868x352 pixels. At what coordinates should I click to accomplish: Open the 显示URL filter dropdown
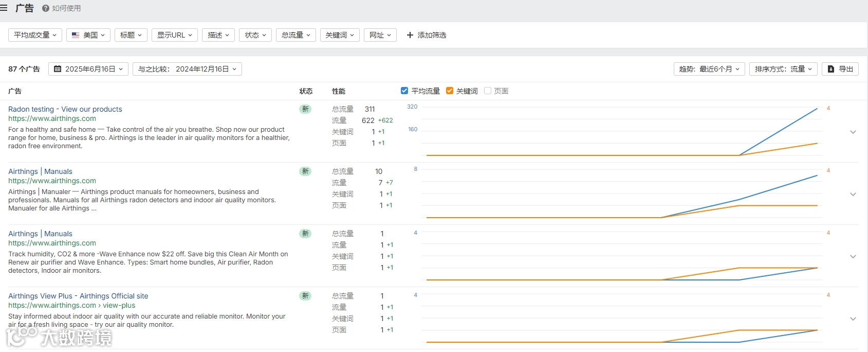[x=175, y=35]
